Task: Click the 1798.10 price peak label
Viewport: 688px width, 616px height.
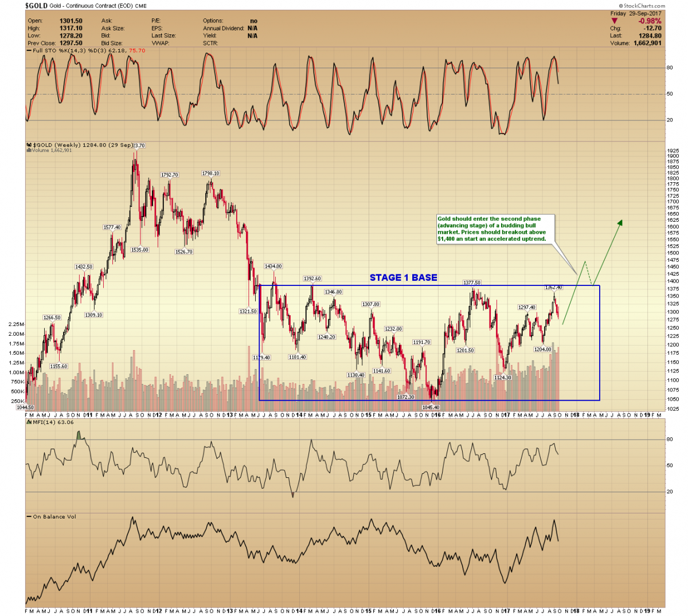Action: click(x=210, y=173)
